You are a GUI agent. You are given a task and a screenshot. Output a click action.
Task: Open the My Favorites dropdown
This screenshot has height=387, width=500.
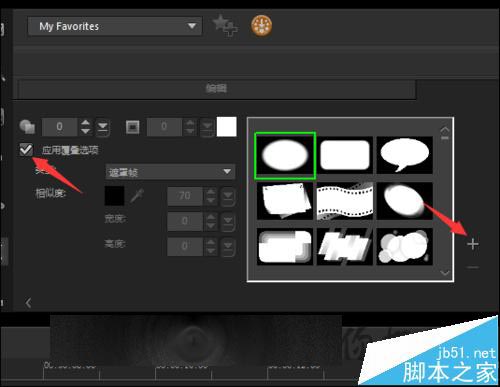coord(115,26)
